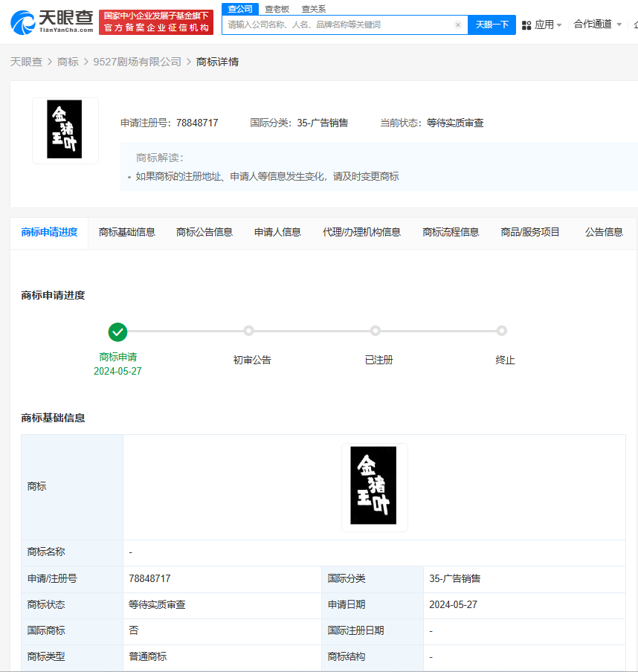This screenshot has width=638, height=672.
Task: Click the trademark image inside 商标基础信息 table
Action: coord(374,486)
